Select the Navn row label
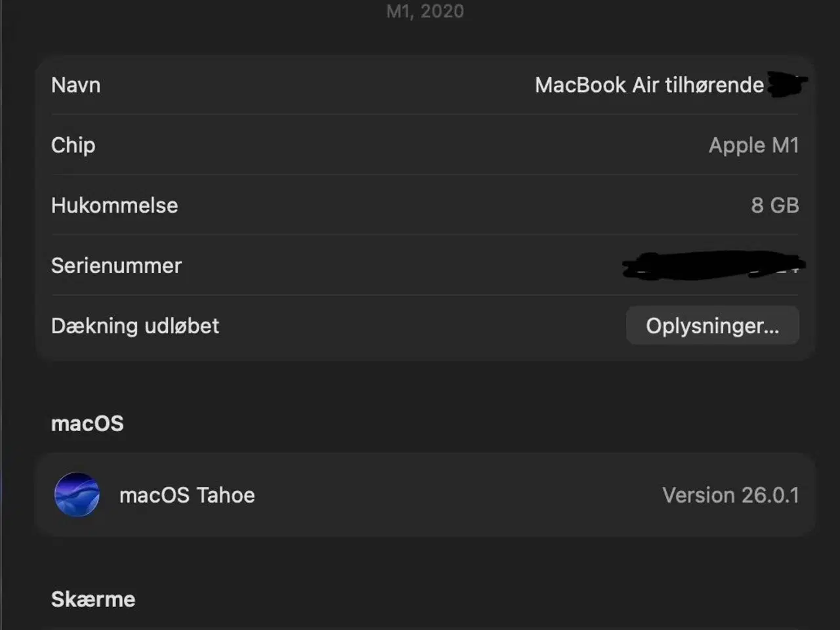 (x=76, y=85)
